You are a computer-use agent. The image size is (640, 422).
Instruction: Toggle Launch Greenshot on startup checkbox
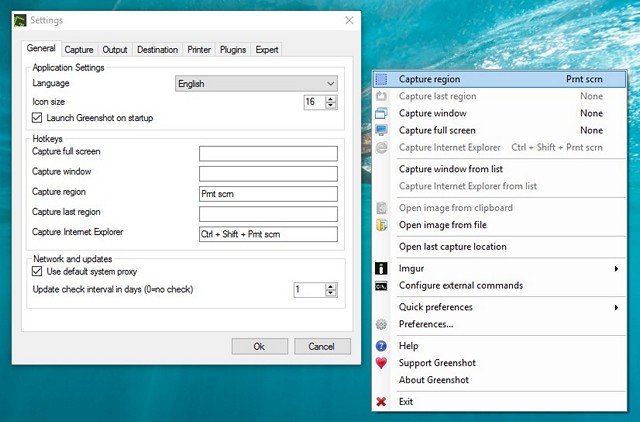37,118
